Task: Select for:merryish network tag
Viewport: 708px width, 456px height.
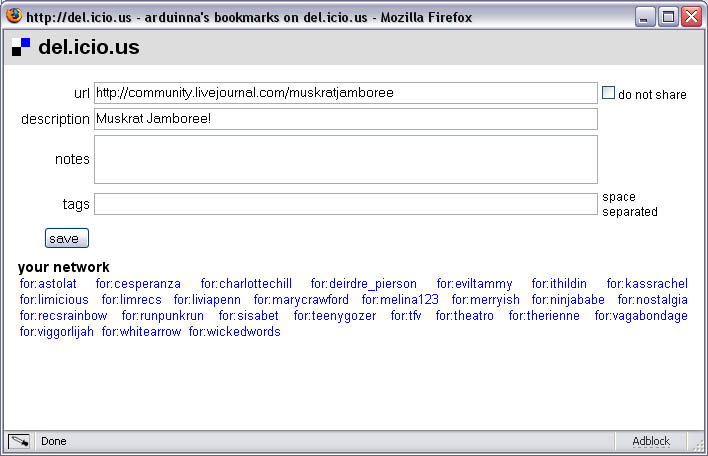Action: (485, 300)
